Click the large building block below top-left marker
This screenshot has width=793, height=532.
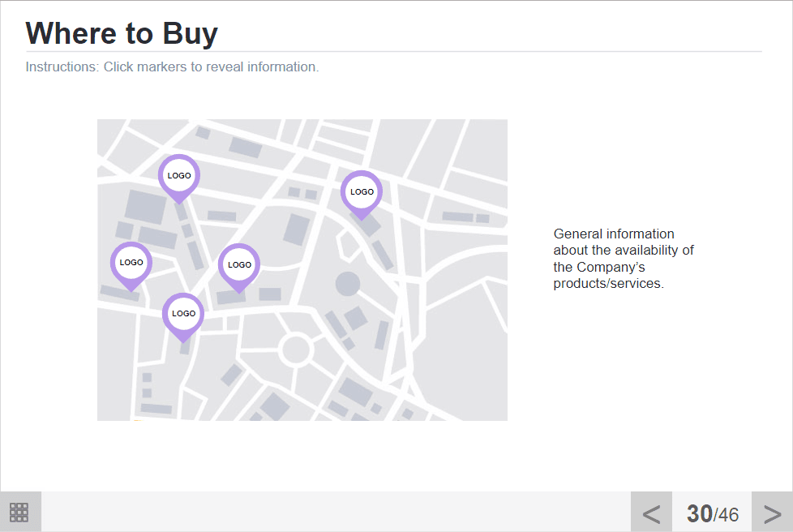145,207
